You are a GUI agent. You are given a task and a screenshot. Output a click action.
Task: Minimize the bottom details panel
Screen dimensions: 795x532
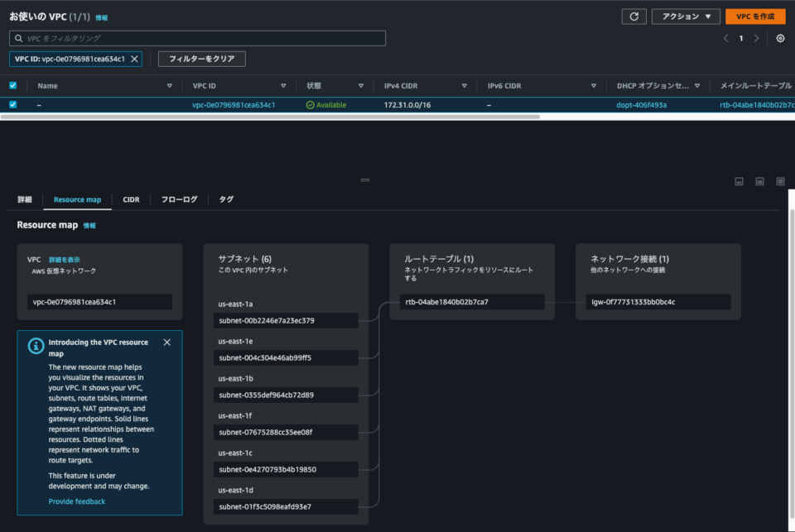[739, 181]
